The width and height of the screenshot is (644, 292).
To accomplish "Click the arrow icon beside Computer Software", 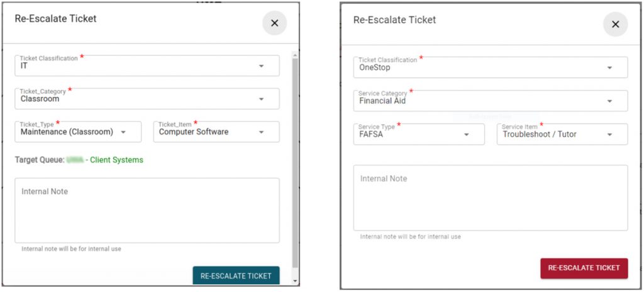I will (x=261, y=132).
